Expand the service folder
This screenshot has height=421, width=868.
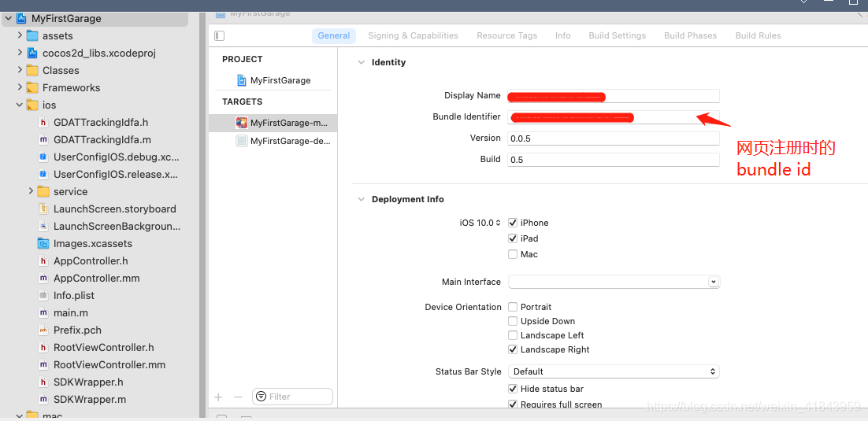tap(31, 191)
